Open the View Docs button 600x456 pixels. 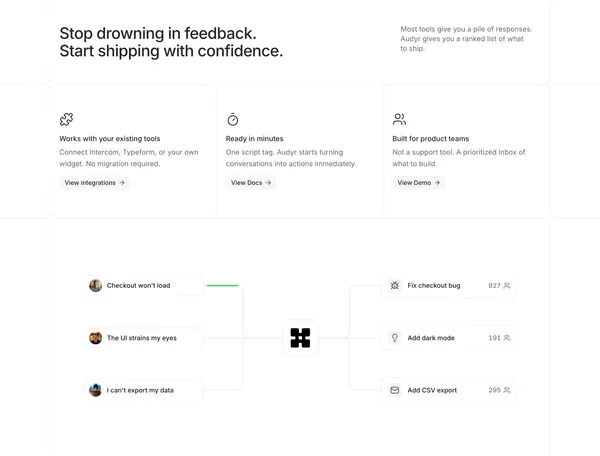point(251,183)
